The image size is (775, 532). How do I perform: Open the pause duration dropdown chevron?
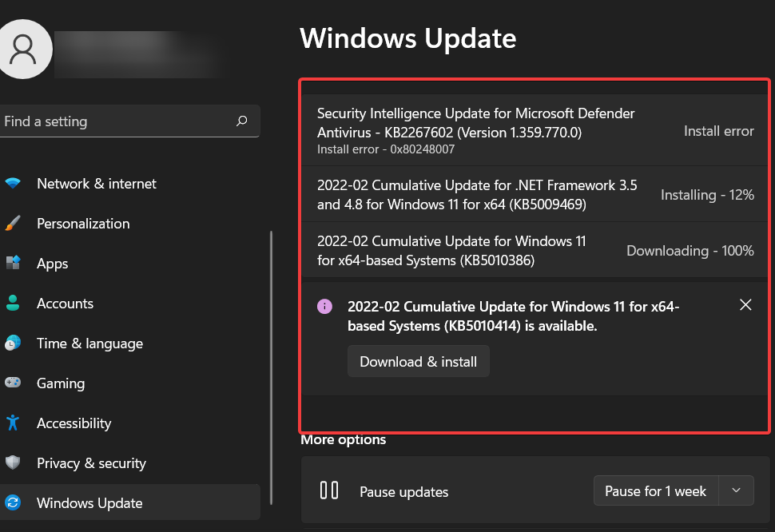click(736, 490)
